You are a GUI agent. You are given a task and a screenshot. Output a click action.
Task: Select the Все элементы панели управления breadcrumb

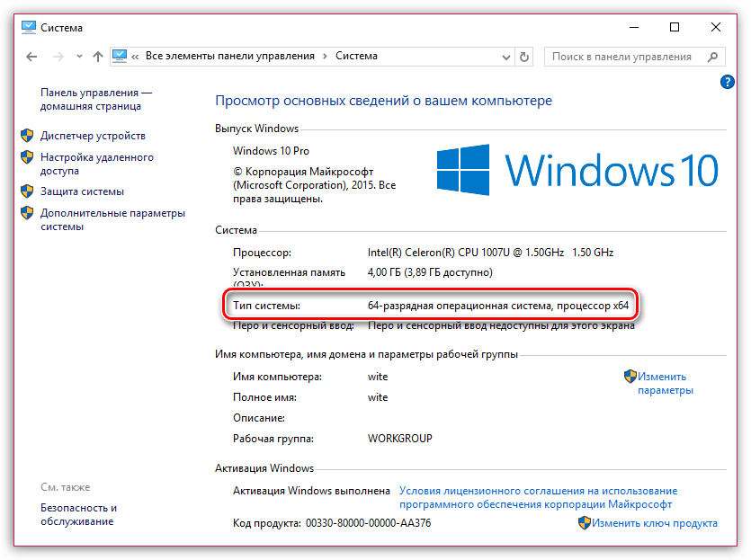(229, 56)
